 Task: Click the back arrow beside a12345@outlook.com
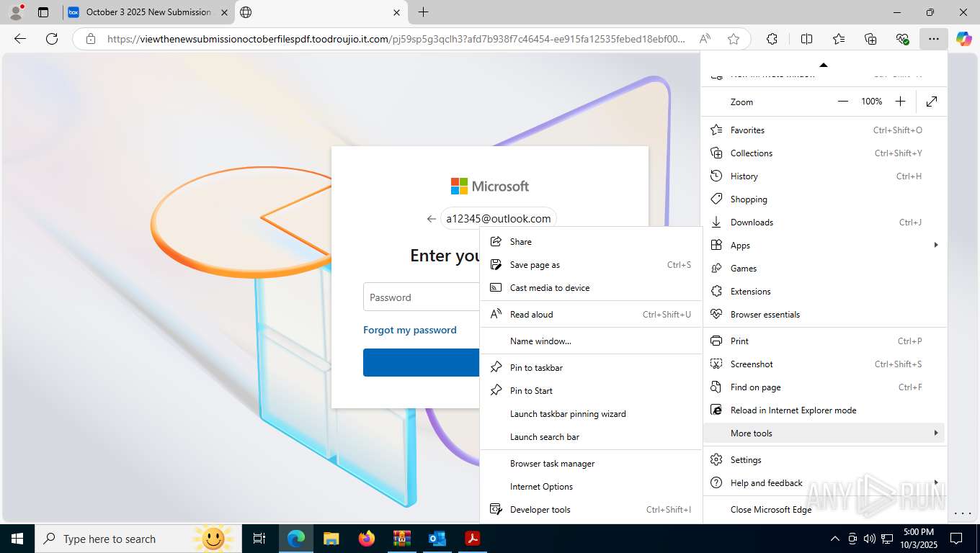tap(432, 219)
